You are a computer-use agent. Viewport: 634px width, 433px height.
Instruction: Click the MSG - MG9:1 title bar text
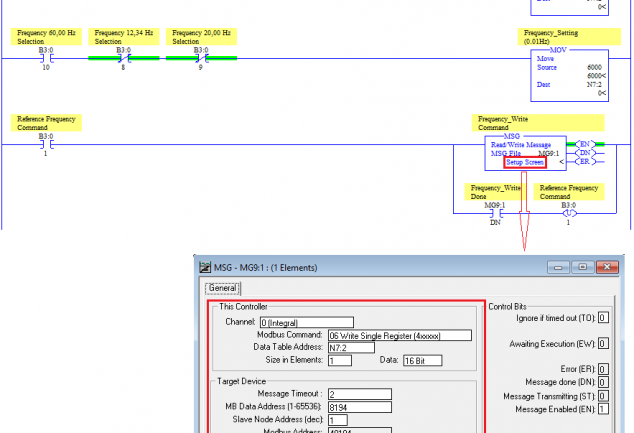pyautogui.click(x=266, y=268)
